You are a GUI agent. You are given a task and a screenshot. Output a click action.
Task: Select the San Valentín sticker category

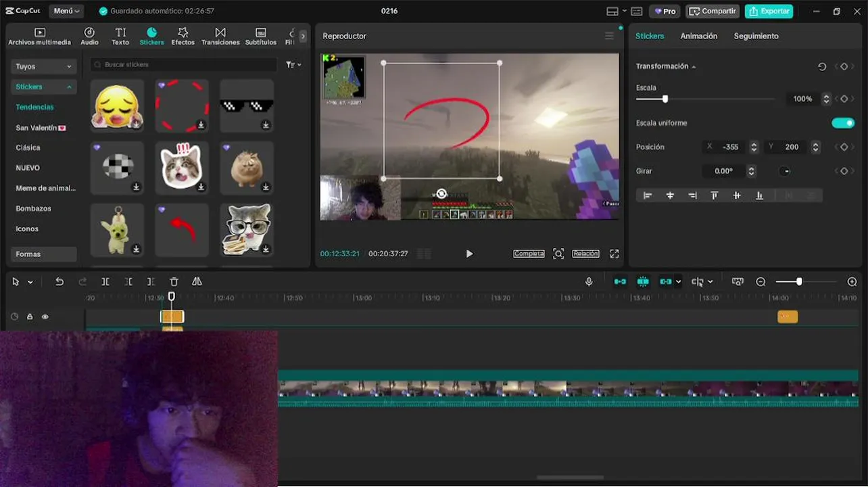[41, 127]
